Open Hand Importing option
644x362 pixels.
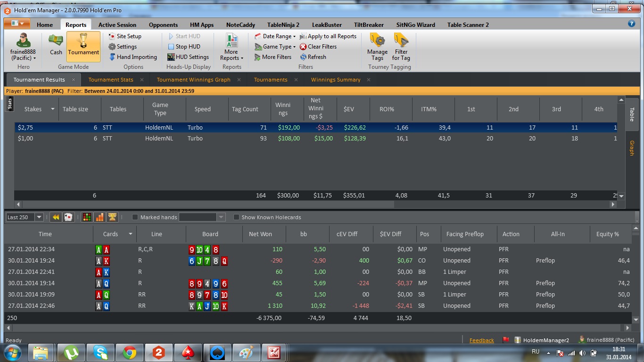coord(132,57)
